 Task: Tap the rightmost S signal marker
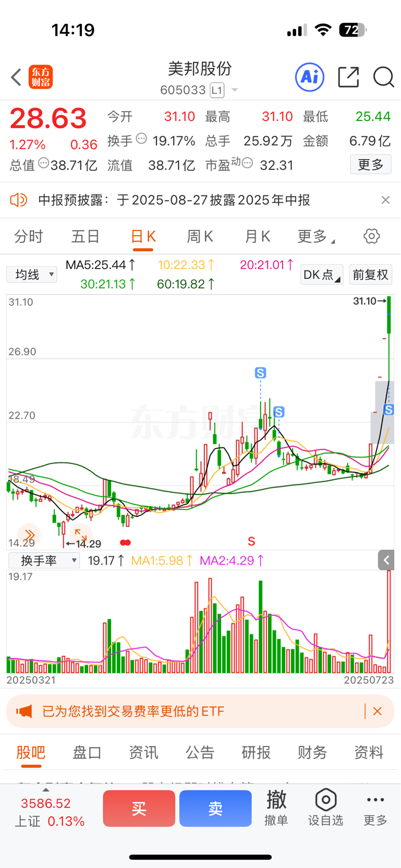tap(388, 410)
